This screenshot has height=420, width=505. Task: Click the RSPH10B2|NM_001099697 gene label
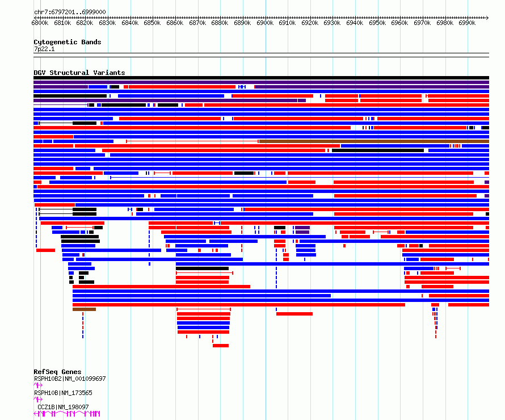point(70,379)
